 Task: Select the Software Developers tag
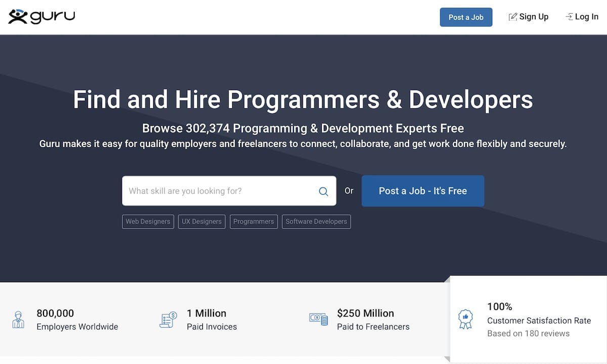pyautogui.click(x=316, y=221)
